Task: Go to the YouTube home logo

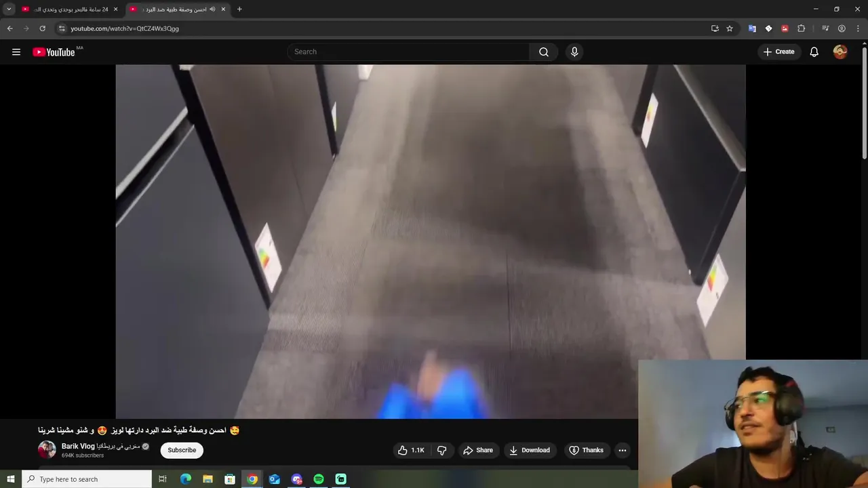Action: [x=54, y=52]
